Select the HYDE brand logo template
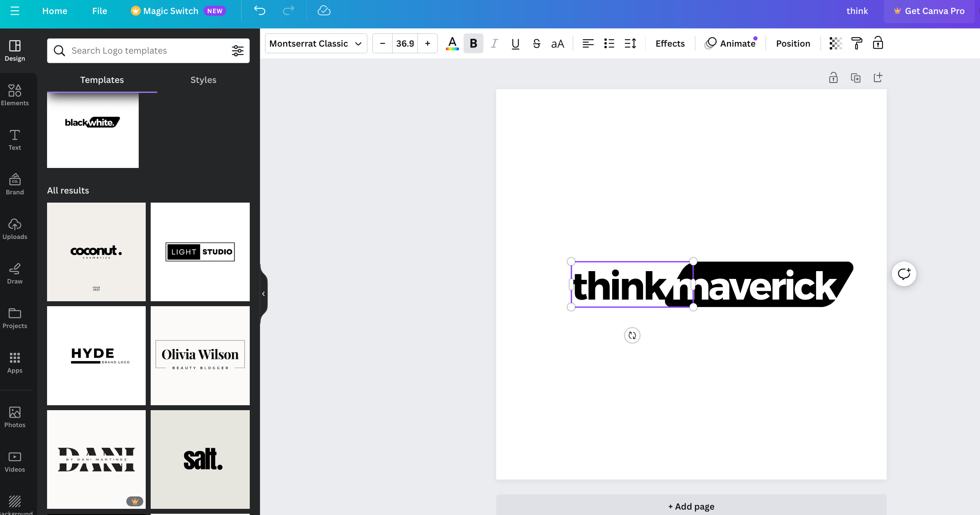 point(96,355)
